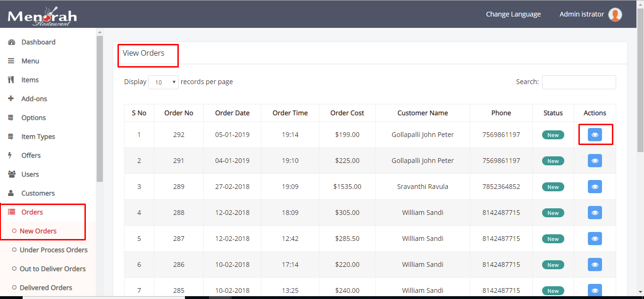This screenshot has height=299, width=644.
Task: Go to Item Types page
Action: coord(38,137)
